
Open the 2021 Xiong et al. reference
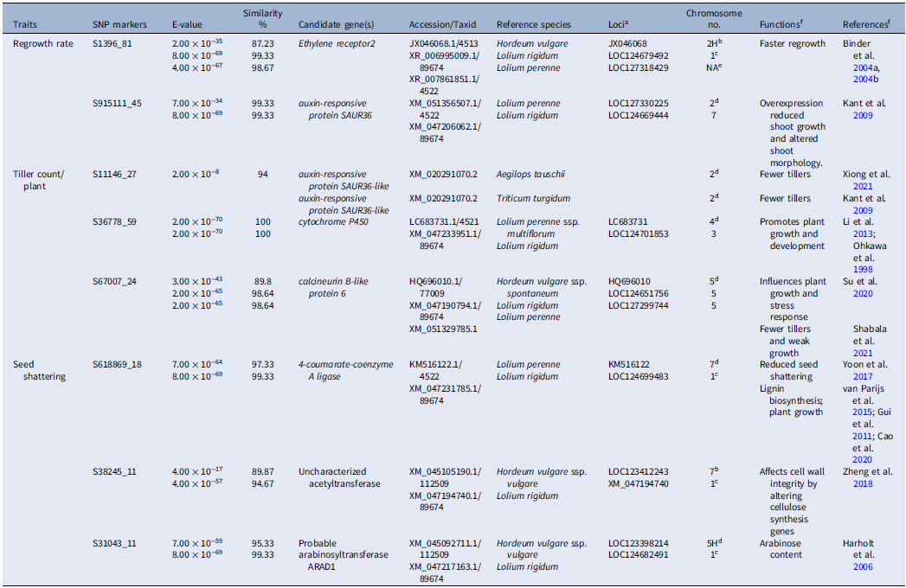(x=863, y=186)
